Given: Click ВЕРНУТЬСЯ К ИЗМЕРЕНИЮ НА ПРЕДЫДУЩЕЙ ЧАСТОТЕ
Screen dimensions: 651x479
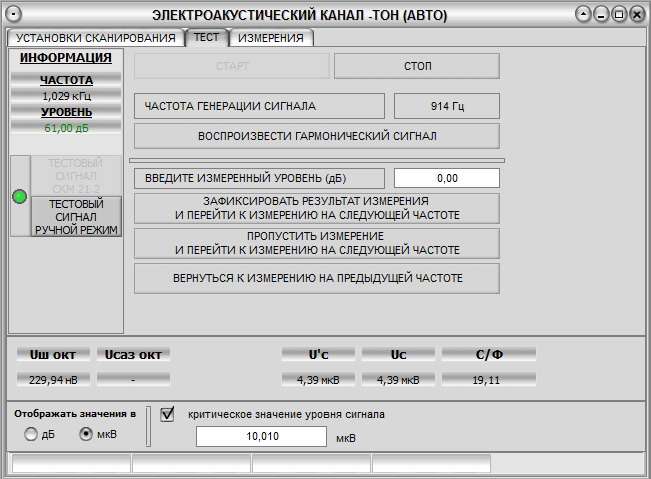Looking at the screenshot, I should click(316, 278).
